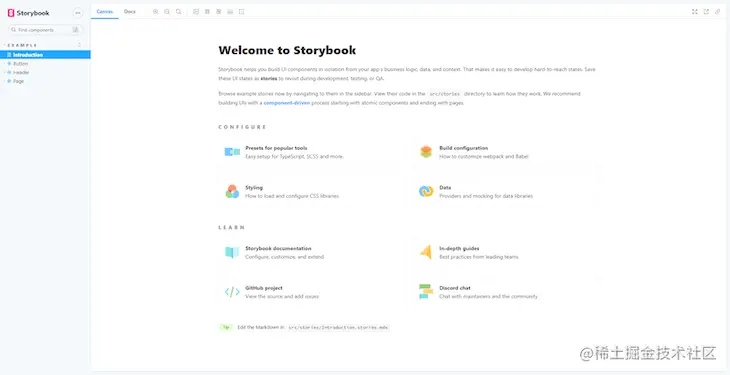Click 'How to load and configure CSS libraries' text
730x375 pixels.
click(292, 196)
